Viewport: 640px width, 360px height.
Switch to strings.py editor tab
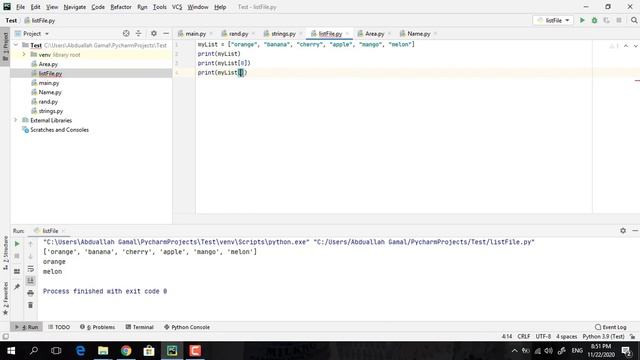(x=283, y=33)
